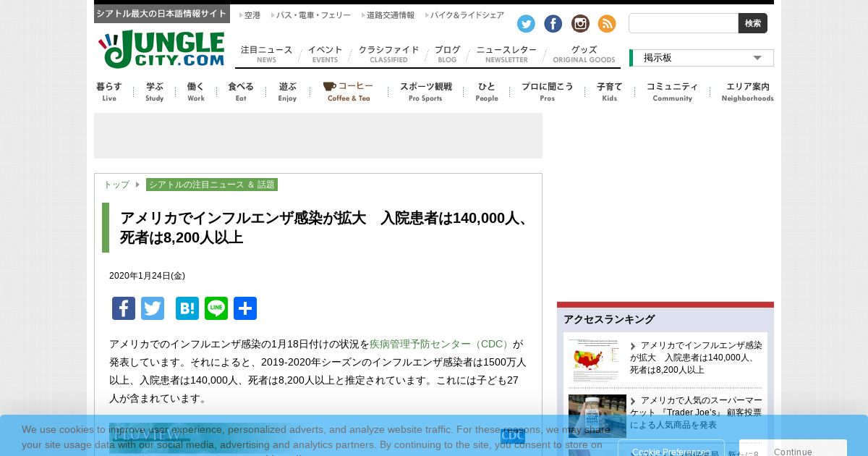Open コーヒー Coffee & Tea category
868x456 pixels.
349,92
